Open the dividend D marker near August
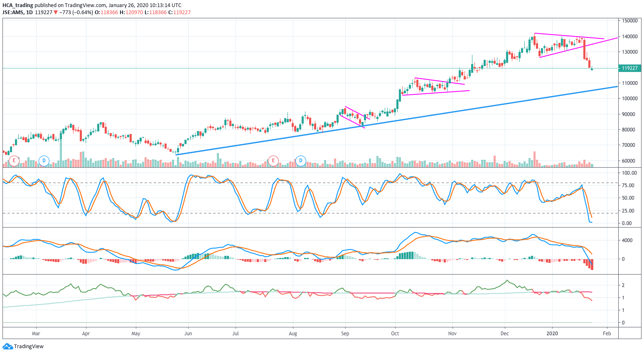The height and width of the screenshot is (354, 644). [x=301, y=161]
